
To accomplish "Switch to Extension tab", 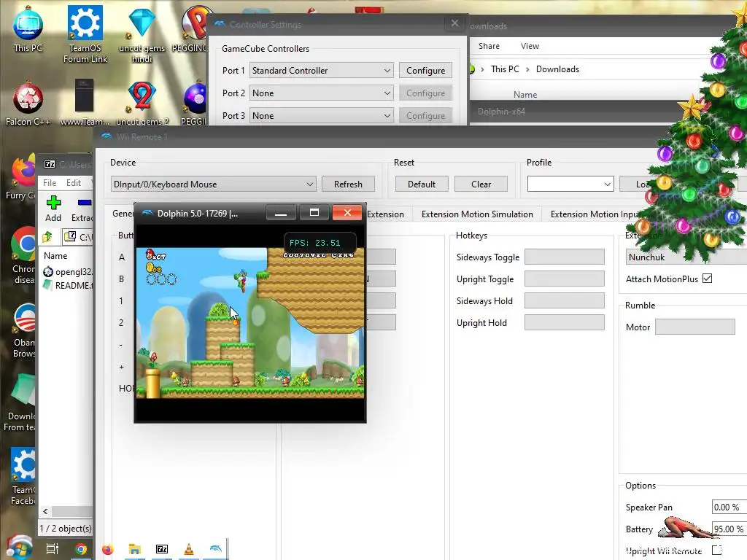I will tap(385, 214).
